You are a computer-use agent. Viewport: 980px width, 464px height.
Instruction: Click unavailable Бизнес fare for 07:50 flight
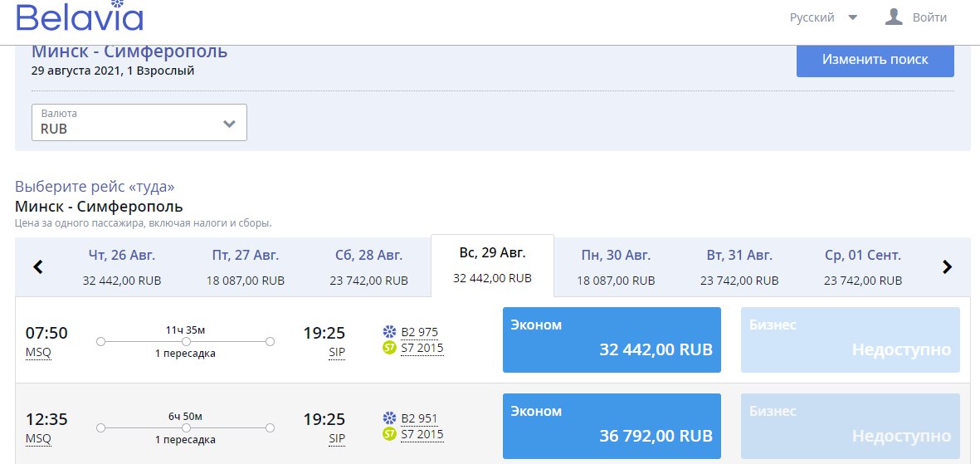pyautogui.click(x=850, y=339)
